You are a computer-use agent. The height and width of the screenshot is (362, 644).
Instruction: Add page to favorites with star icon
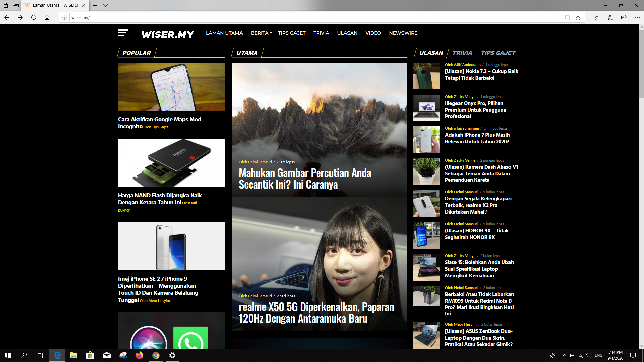click(578, 17)
